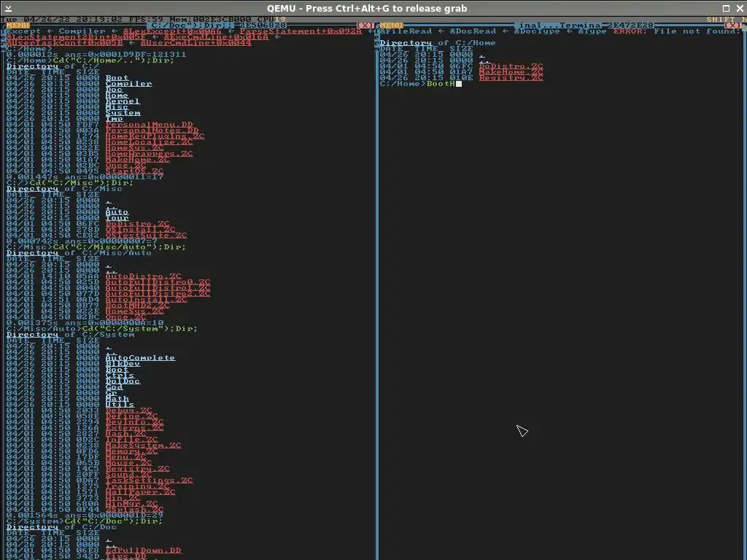Open DoDistro.ZC in the C:/Misc listing

tap(137, 224)
